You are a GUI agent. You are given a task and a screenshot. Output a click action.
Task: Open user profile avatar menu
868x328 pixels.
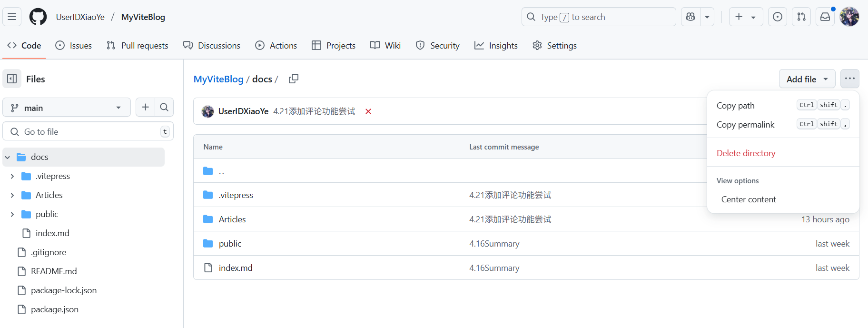pos(849,17)
